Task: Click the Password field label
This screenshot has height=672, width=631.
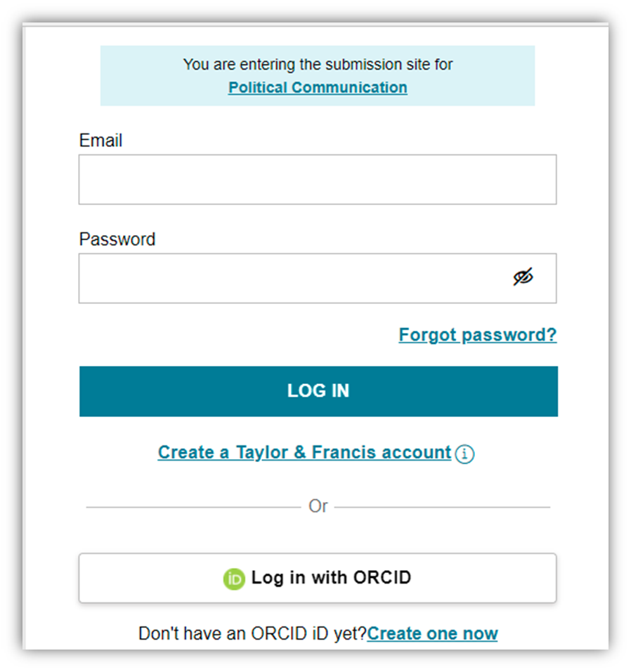Action: coord(117,239)
